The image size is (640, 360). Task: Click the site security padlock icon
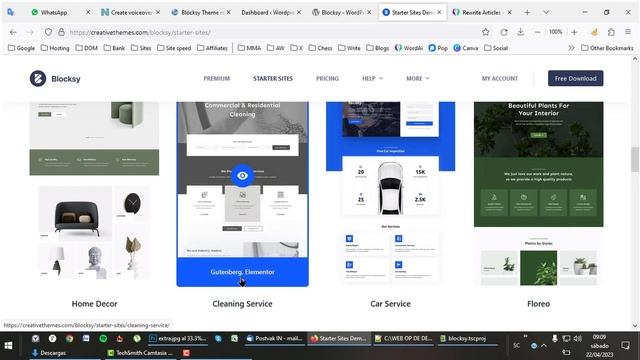(x=61, y=32)
